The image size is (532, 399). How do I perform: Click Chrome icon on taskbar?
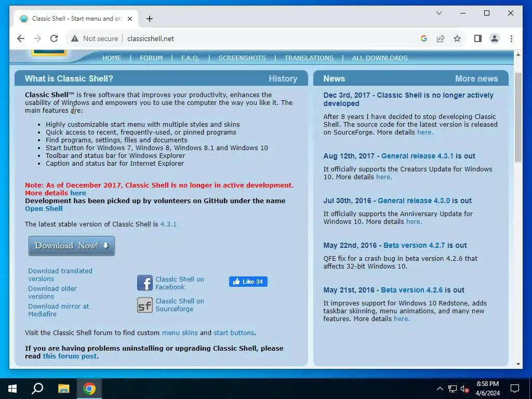coord(89,389)
